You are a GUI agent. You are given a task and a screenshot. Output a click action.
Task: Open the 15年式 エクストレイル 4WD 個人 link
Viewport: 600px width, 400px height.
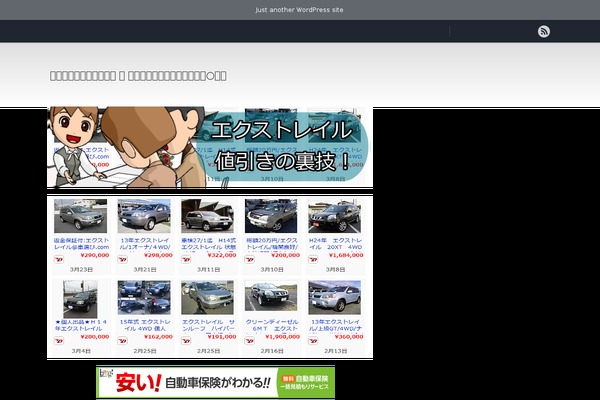[x=145, y=325]
